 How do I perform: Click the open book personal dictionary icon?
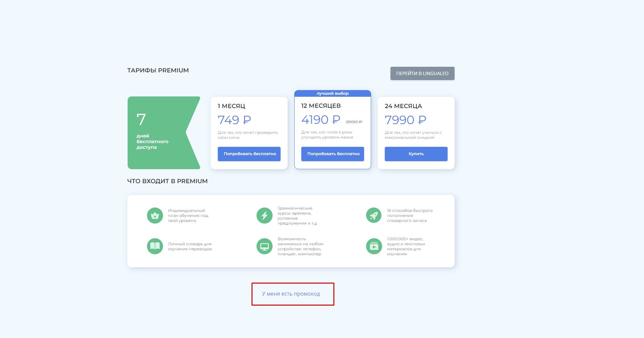point(155,246)
